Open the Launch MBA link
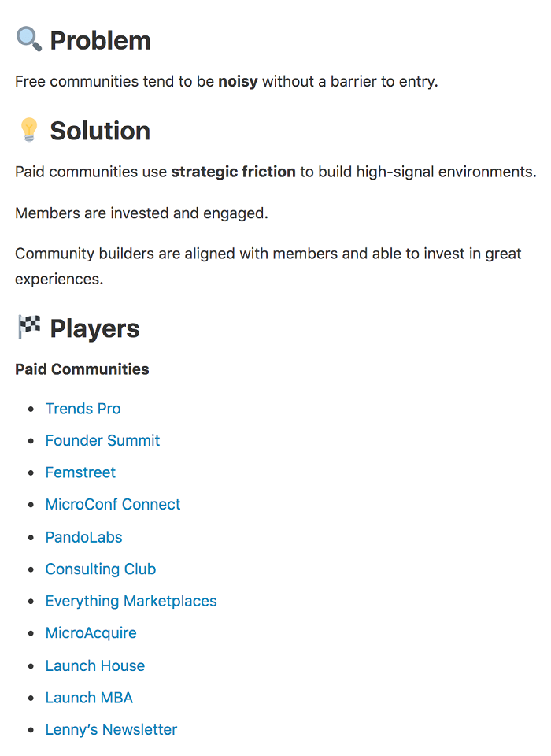The width and height of the screenshot is (551, 756). click(x=89, y=698)
